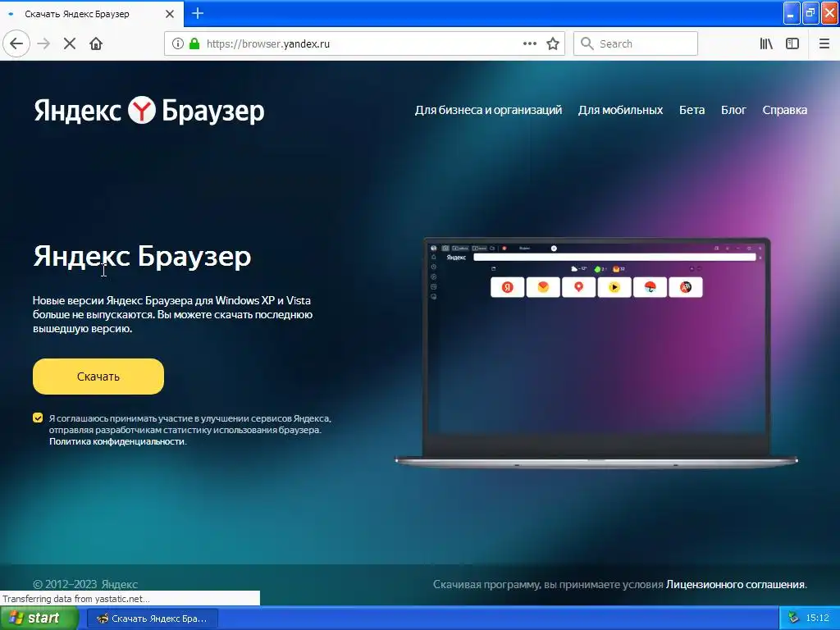Image resolution: width=840 pixels, height=630 pixels.
Task: Select the Скачать Яндекс Браузер tab
Action: coord(91,14)
